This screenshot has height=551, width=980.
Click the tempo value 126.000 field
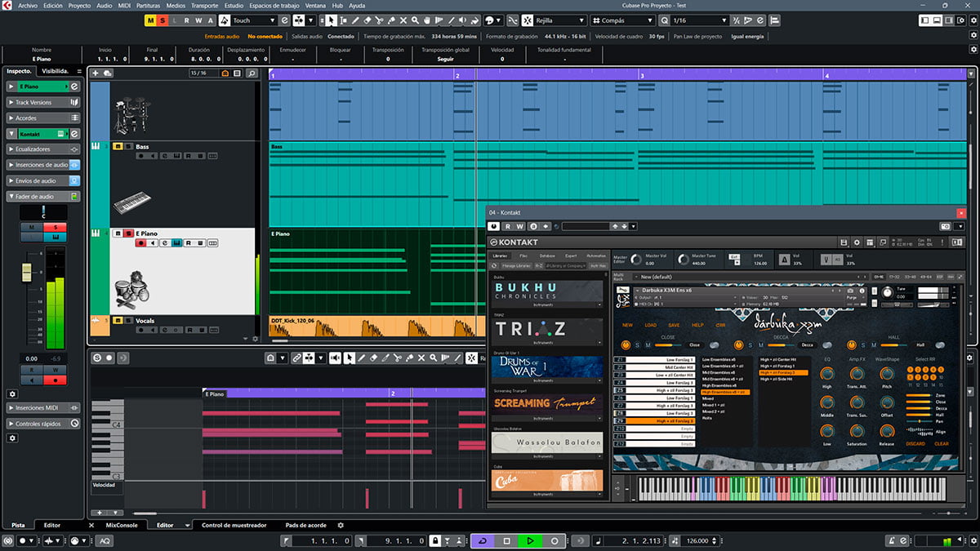[697, 541]
